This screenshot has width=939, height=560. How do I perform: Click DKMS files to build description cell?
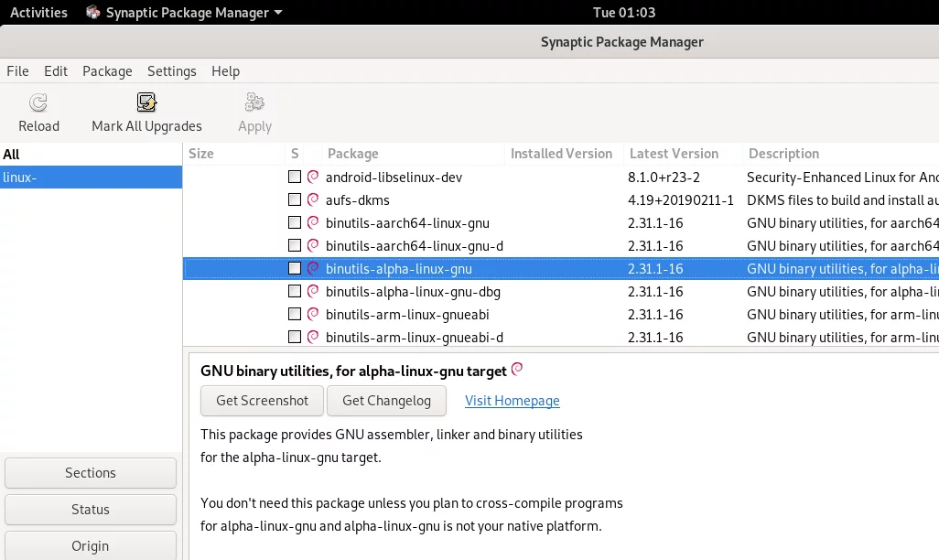click(x=843, y=200)
